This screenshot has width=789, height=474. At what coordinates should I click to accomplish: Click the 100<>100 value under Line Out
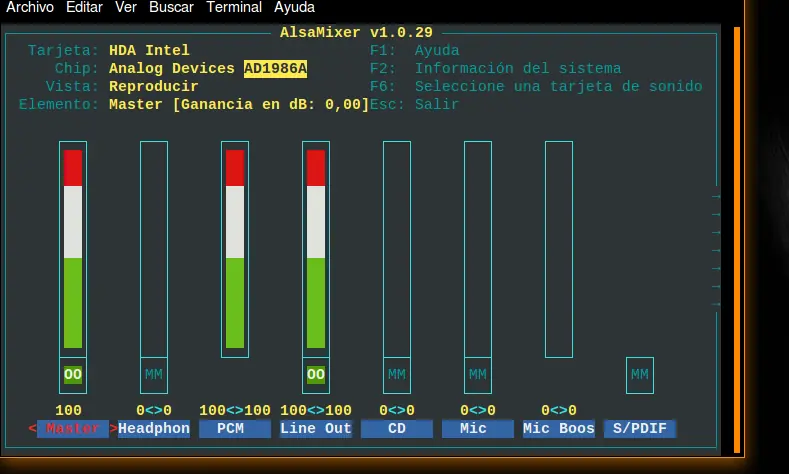316,411
